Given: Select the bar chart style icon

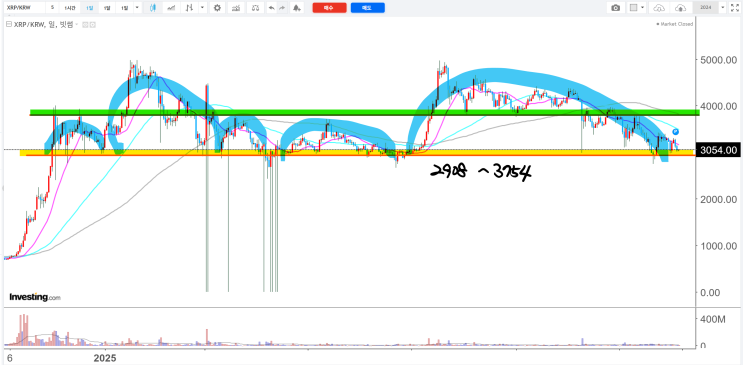Looking at the screenshot, I should [x=189, y=8].
